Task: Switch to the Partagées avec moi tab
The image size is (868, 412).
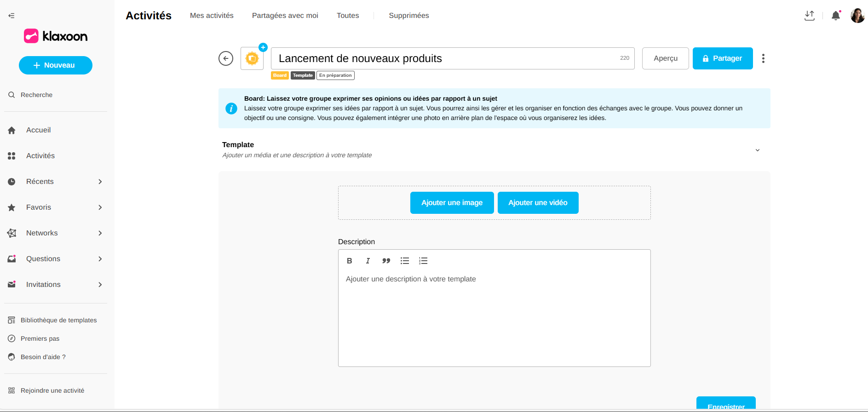Action: coord(285,16)
